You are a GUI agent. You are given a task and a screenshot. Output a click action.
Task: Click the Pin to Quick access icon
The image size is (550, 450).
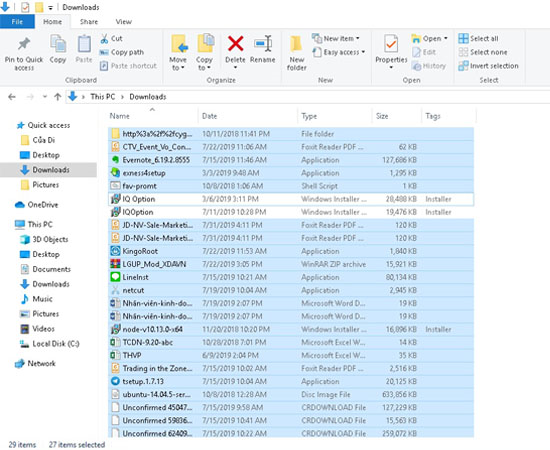click(24, 44)
